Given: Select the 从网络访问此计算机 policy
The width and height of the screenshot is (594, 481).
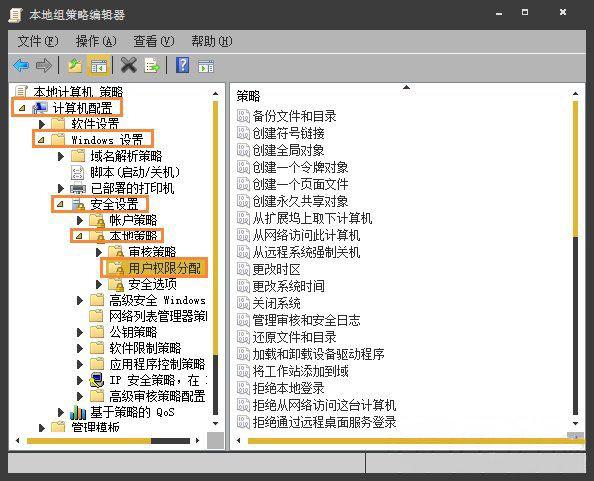Looking at the screenshot, I should click(306, 235).
